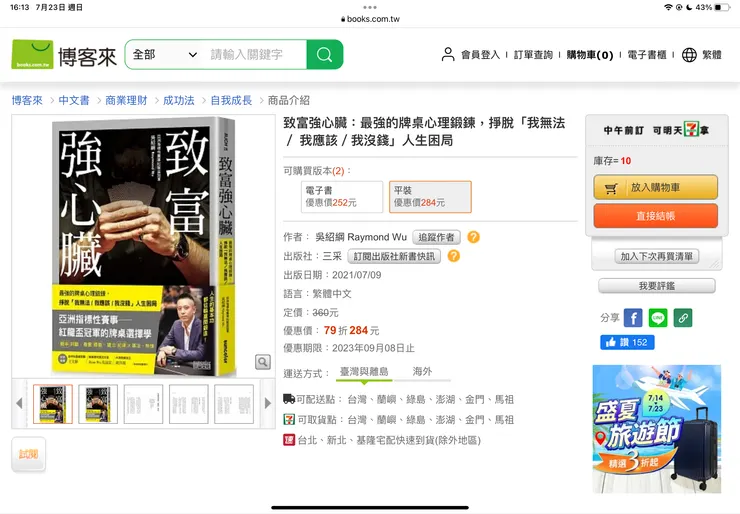Select third preview page thumbnail
740x514 pixels.
pyautogui.click(x=143, y=404)
